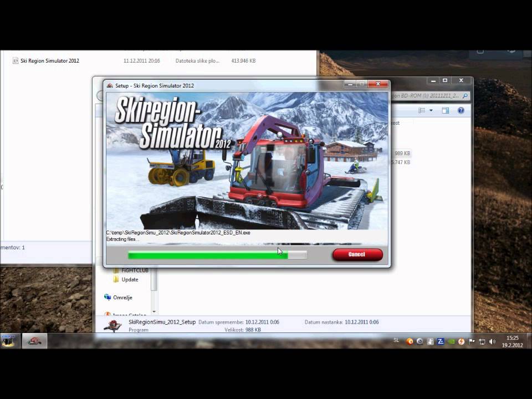
Task: Cancel the Ski Region Simulator setup
Action: point(357,254)
